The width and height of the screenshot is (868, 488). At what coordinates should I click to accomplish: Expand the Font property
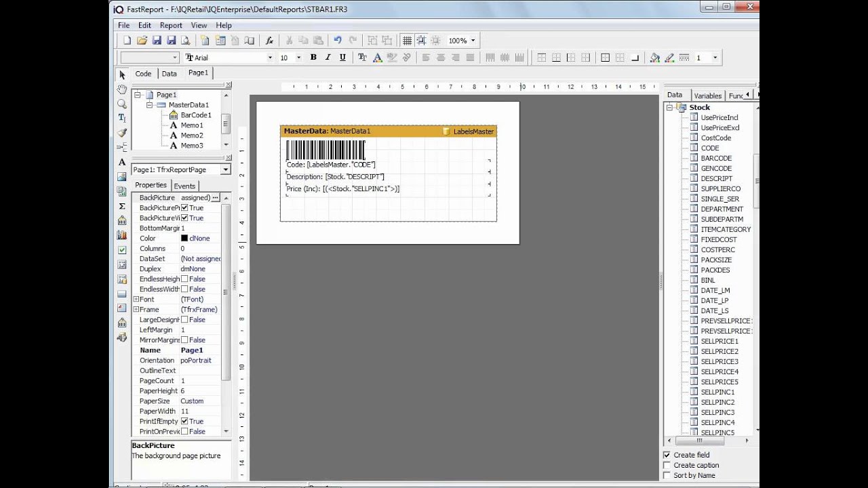pos(136,300)
